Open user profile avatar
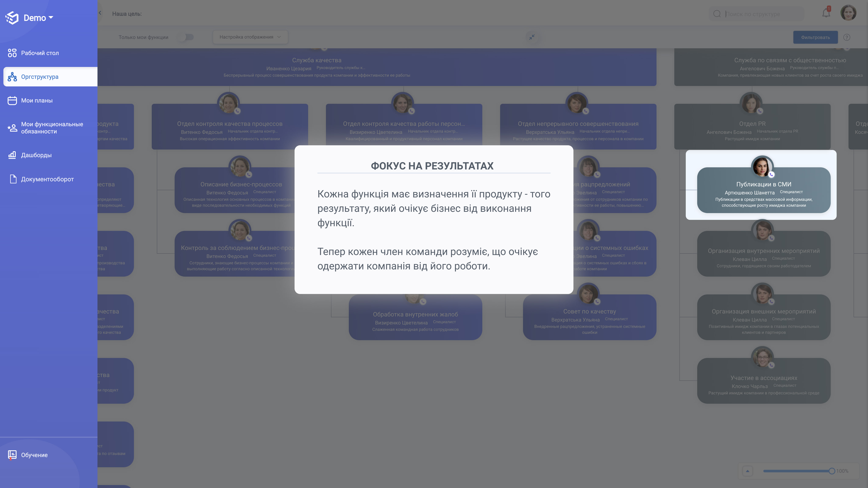Screen dimensions: 868x488 click(x=848, y=13)
